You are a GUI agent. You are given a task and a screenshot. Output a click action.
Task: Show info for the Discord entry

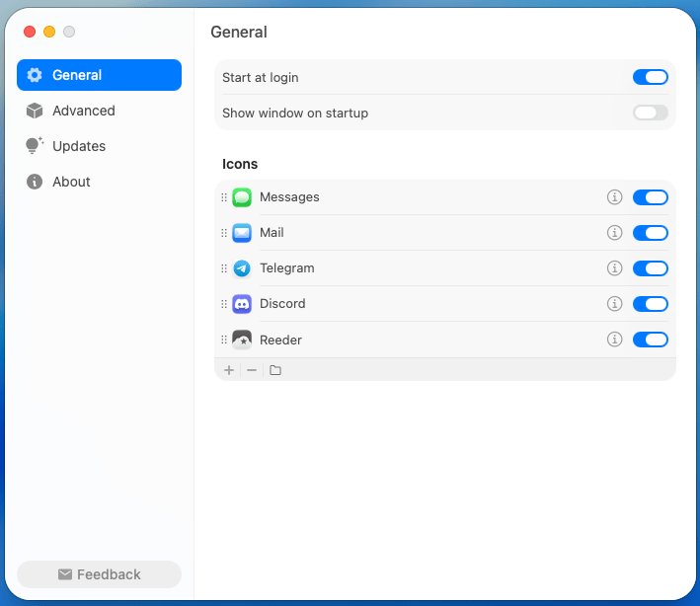point(614,304)
